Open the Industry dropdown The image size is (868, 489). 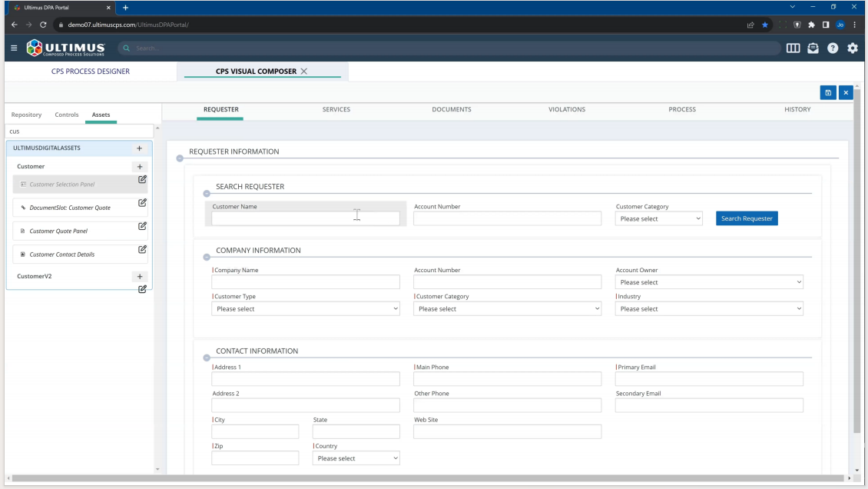pos(709,309)
